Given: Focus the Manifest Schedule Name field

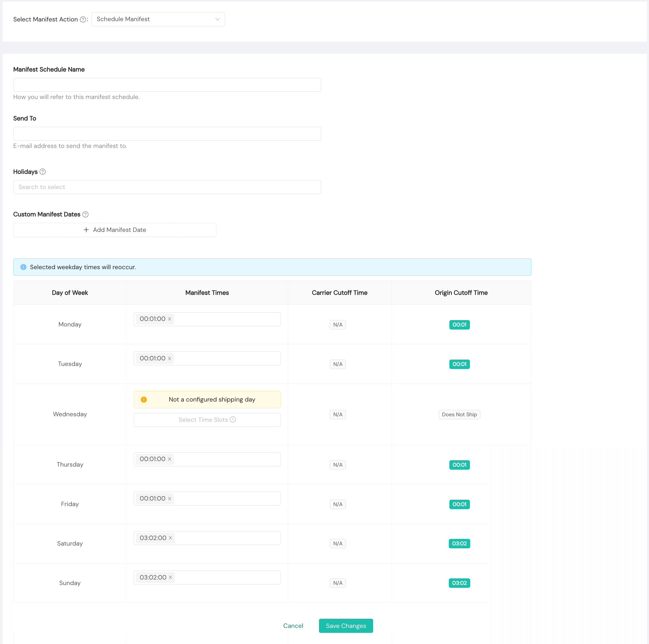Looking at the screenshot, I should pos(167,85).
